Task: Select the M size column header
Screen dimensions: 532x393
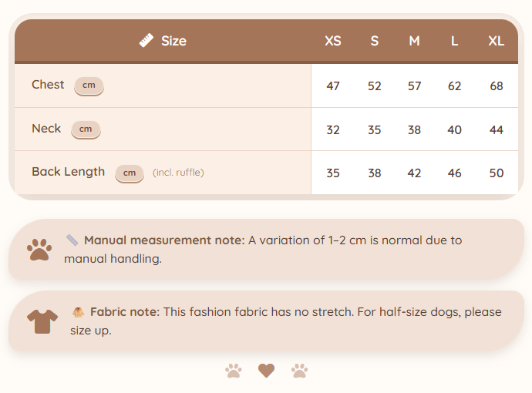Action: (x=414, y=41)
